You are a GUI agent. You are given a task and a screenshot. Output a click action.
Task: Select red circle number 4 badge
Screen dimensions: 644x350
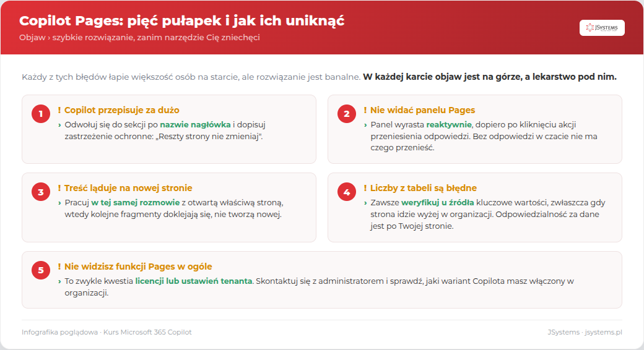347,192
